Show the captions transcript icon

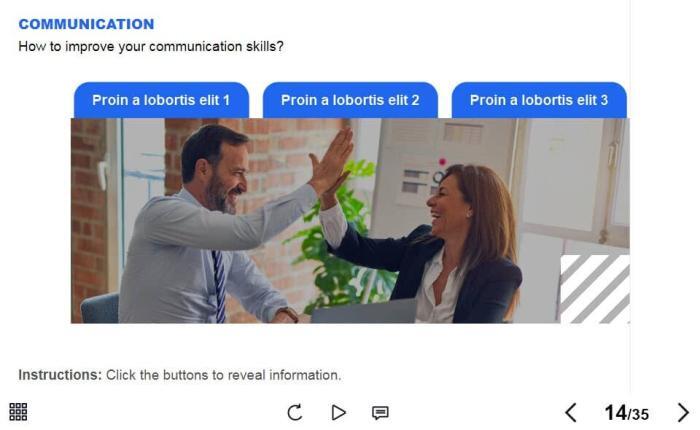click(380, 413)
